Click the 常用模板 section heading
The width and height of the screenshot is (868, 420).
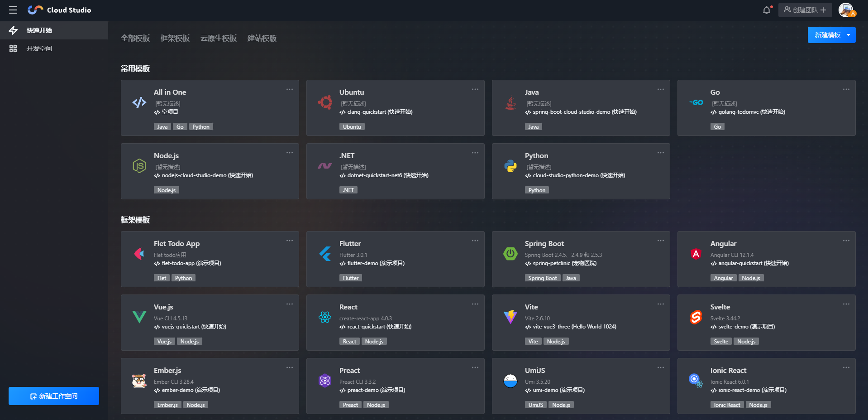click(x=135, y=69)
